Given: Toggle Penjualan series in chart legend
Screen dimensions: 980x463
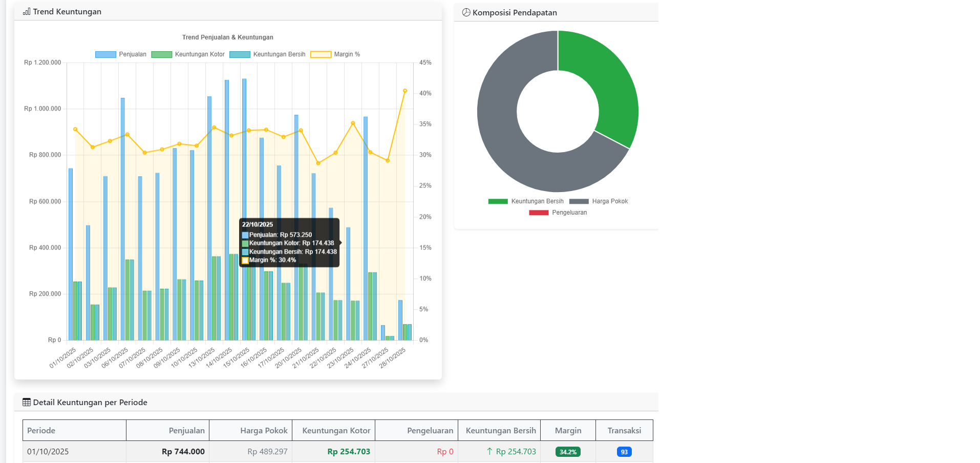Looking at the screenshot, I should point(121,54).
